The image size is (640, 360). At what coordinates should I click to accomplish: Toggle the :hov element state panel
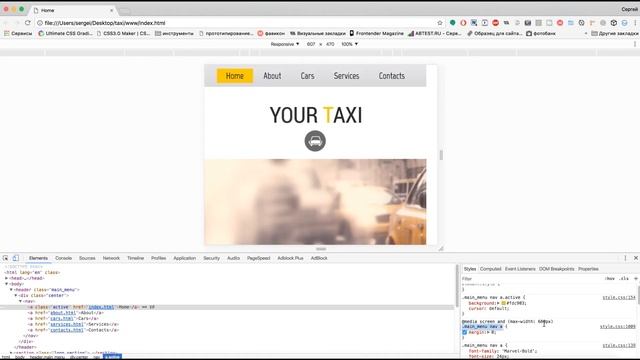(610, 278)
